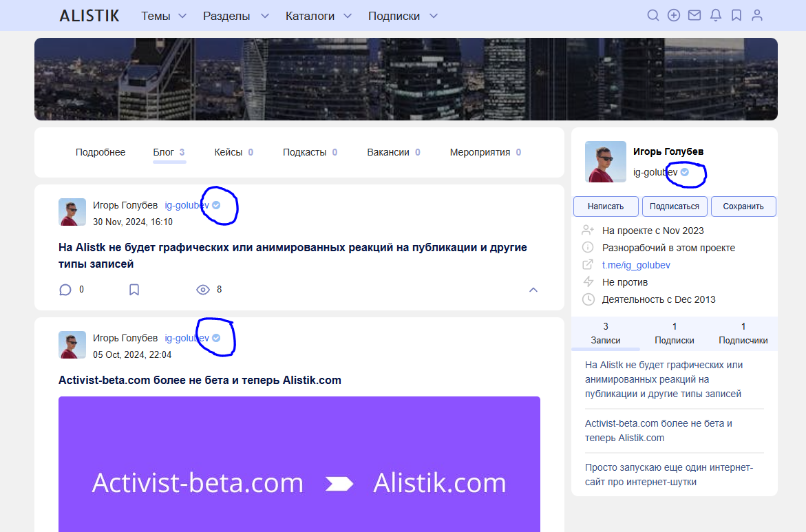This screenshot has height=532, width=806.
Task: Open search via magnifier icon
Action: pyautogui.click(x=653, y=15)
